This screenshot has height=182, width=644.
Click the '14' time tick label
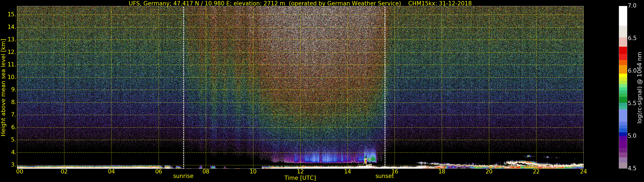[348, 171]
